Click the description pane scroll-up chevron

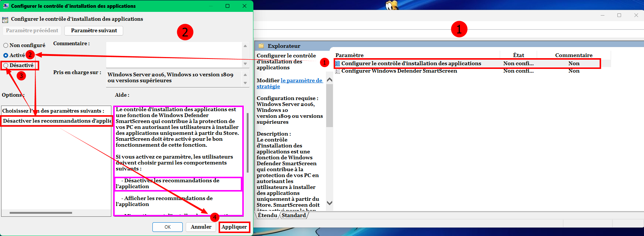(330, 80)
